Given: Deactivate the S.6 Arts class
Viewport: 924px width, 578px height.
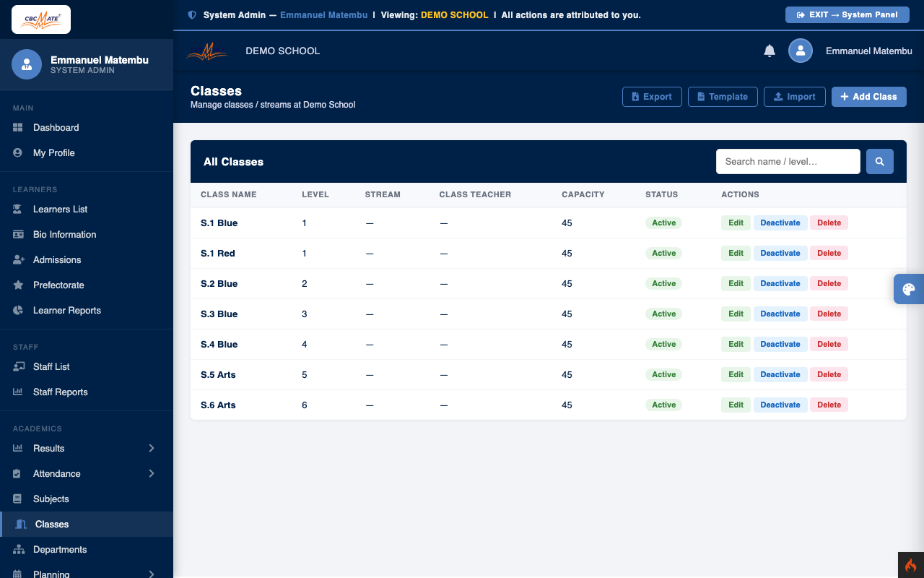Looking at the screenshot, I should (x=780, y=405).
